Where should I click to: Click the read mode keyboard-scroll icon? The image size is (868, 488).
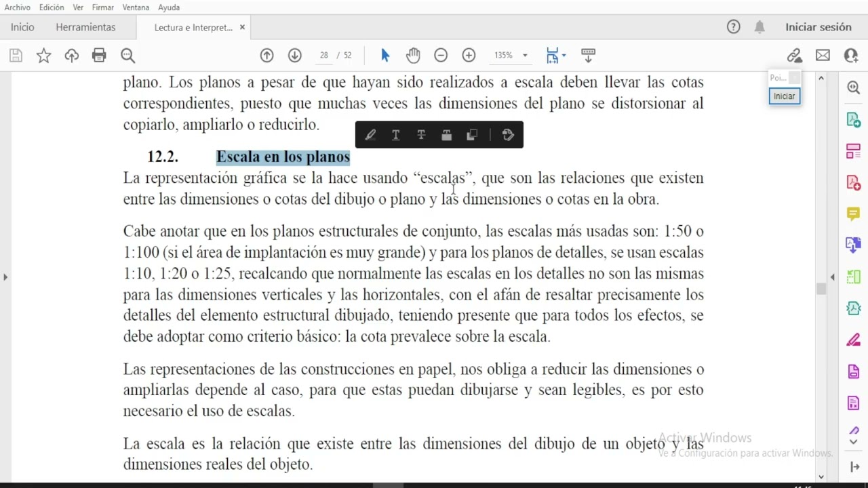588,56
